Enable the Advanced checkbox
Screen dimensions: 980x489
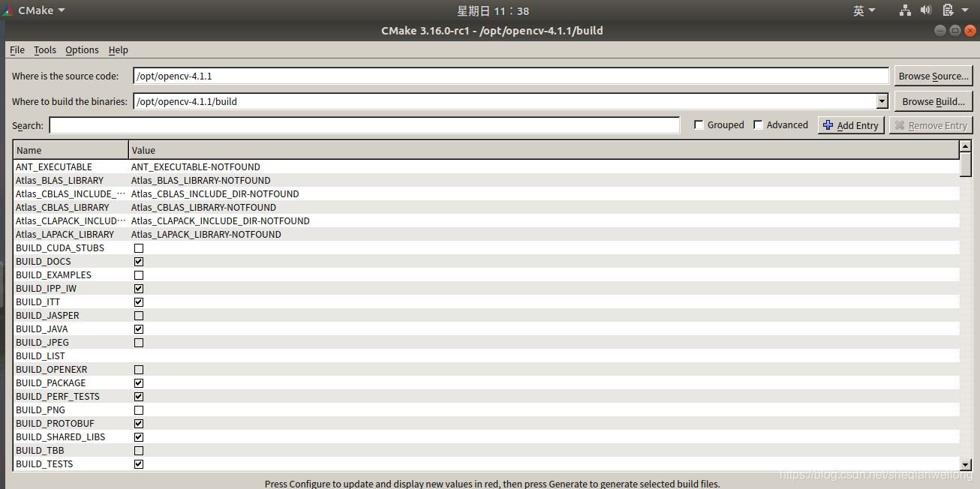click(x=758, y=125)
